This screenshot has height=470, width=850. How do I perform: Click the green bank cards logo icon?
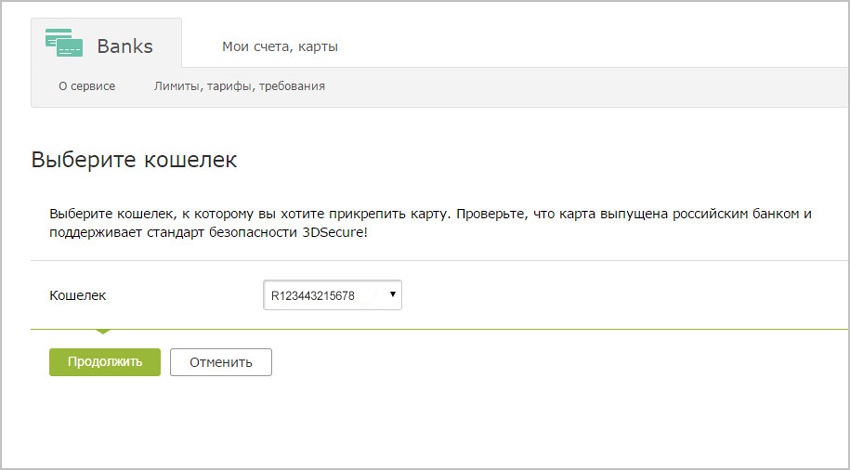(x=64, y=43)
